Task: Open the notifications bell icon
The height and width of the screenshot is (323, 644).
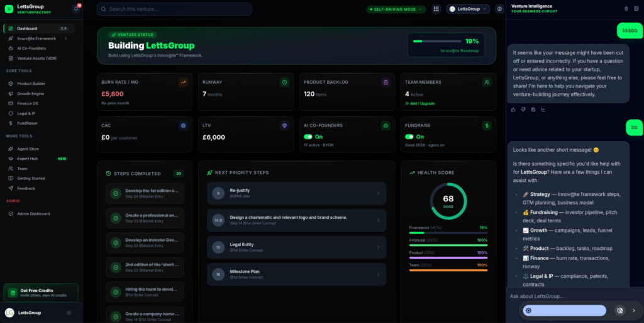Action: tap(76, 9)
